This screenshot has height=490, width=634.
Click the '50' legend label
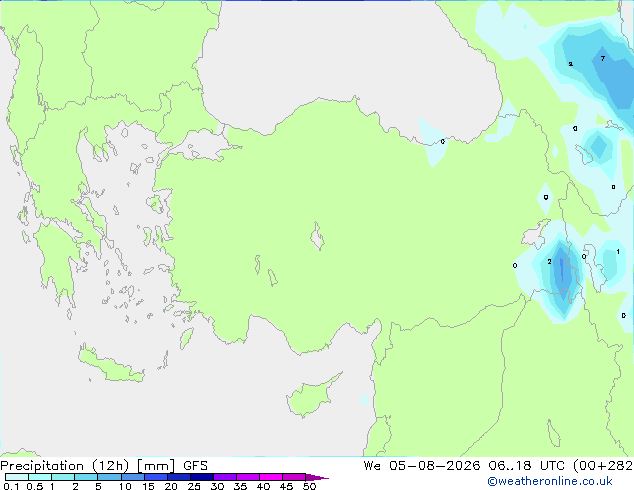(x=309, y=486)
